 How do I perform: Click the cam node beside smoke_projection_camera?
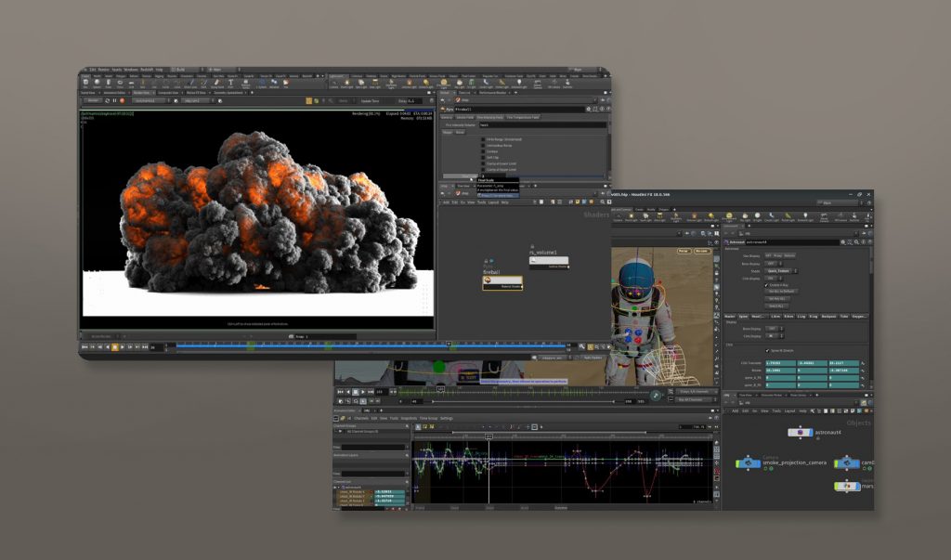tap(845, 462)
